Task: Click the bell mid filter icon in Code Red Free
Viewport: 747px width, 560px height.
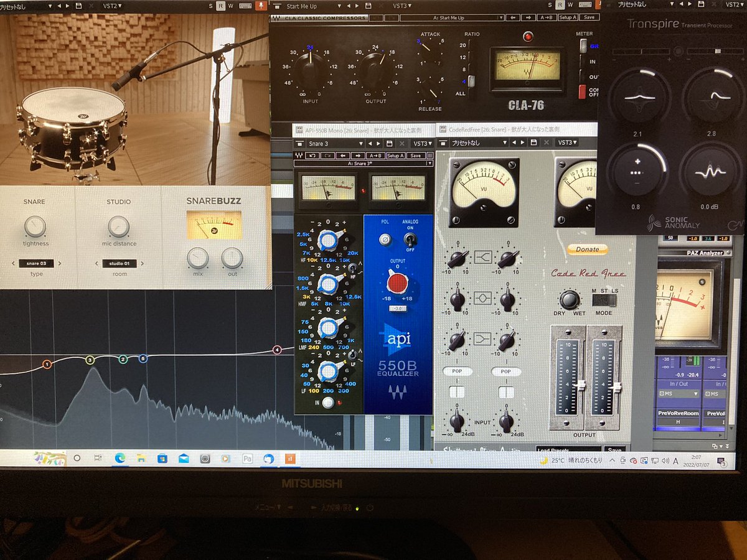Action: 483,298
